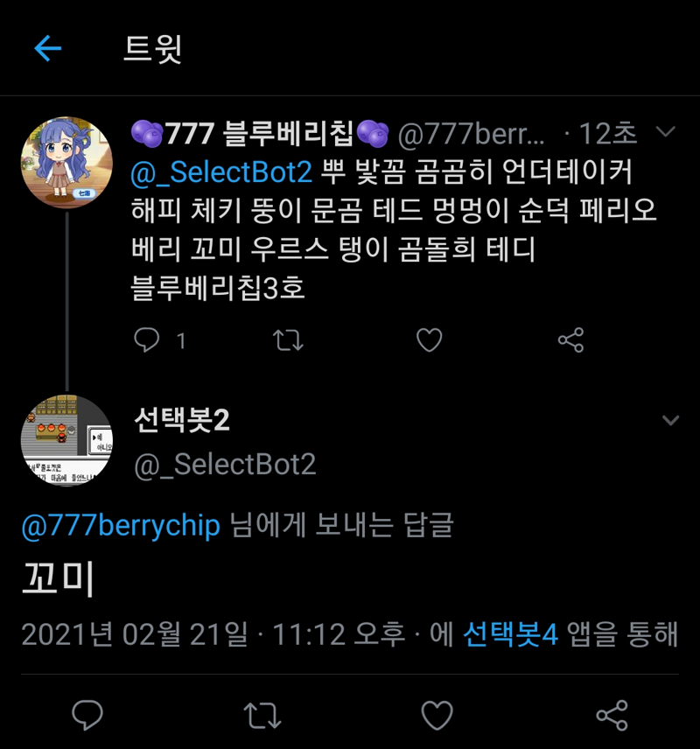Tap the back arrow in the header
This screenshot has width=700, height=749.
(47, 48)
